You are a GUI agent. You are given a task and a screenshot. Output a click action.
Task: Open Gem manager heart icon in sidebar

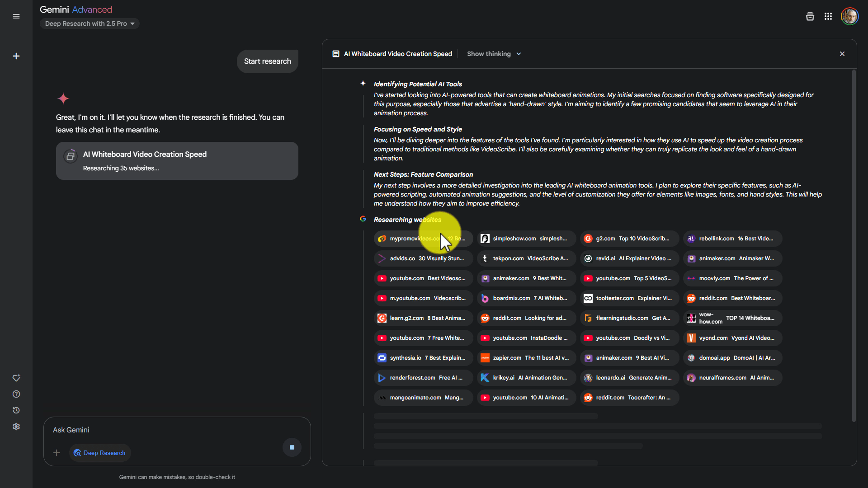[x=16, y=378]
